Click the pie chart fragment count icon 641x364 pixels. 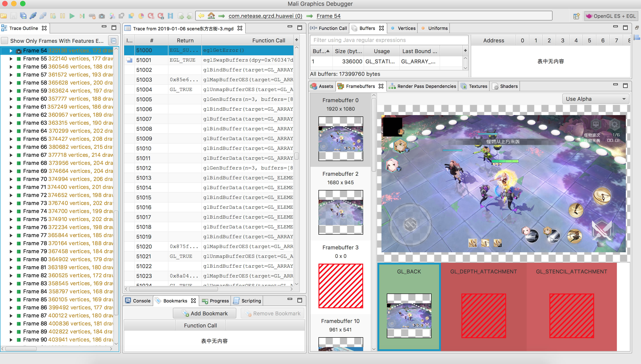point(141,16)
